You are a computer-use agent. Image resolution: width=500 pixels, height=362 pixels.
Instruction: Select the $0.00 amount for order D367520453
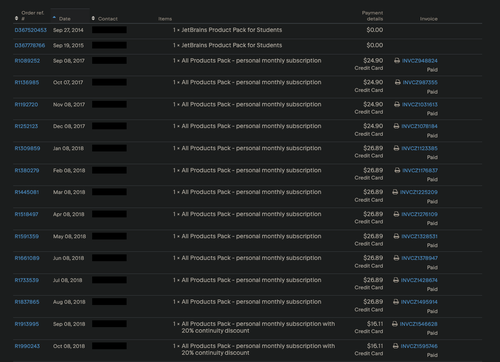[x=375, y=30]
